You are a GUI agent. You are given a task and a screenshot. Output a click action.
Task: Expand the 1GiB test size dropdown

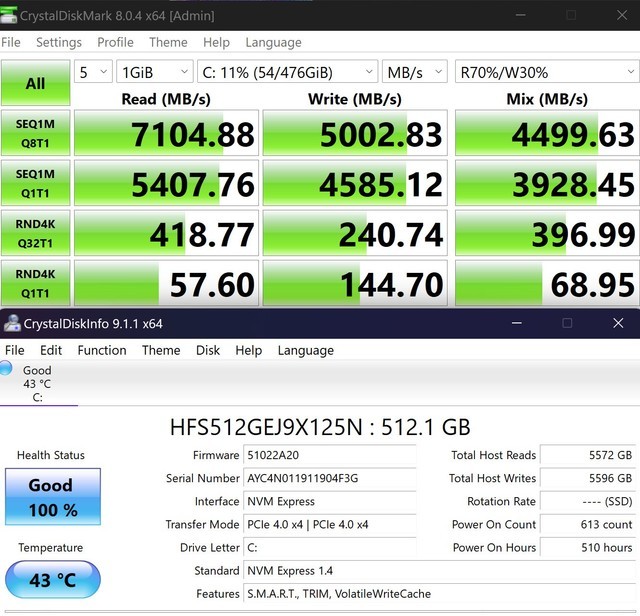click(x=154, y=72)
